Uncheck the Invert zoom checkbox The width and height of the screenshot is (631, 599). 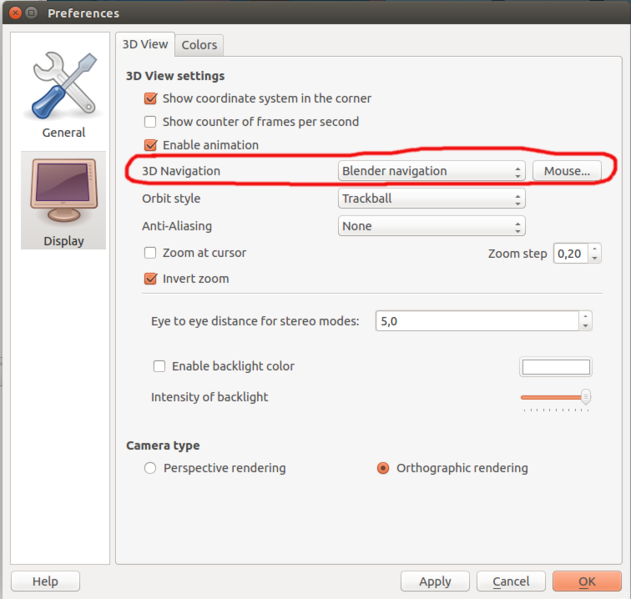pos(151,279)
